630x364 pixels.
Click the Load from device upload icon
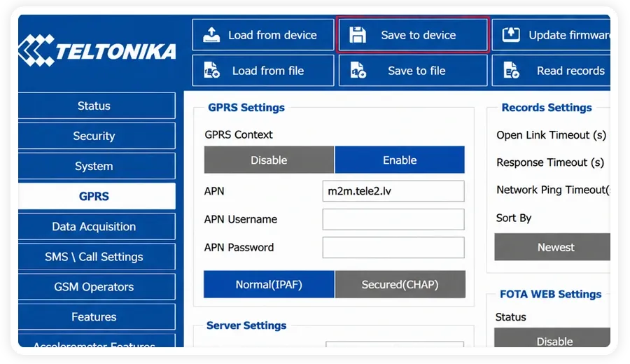[x=211, y=35]
